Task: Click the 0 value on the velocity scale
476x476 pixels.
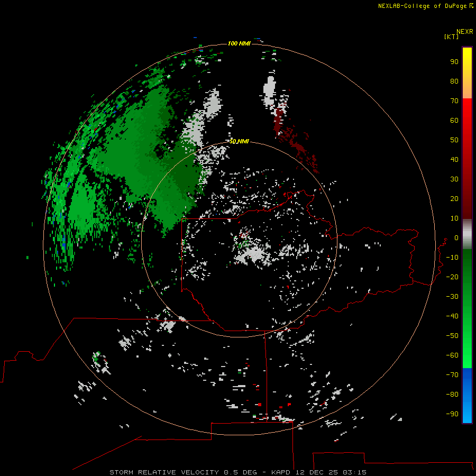Action: 456,237
